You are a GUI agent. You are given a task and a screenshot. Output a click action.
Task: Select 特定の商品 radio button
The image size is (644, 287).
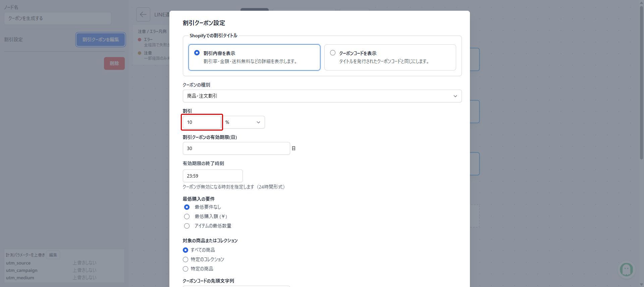pos(185,269)
